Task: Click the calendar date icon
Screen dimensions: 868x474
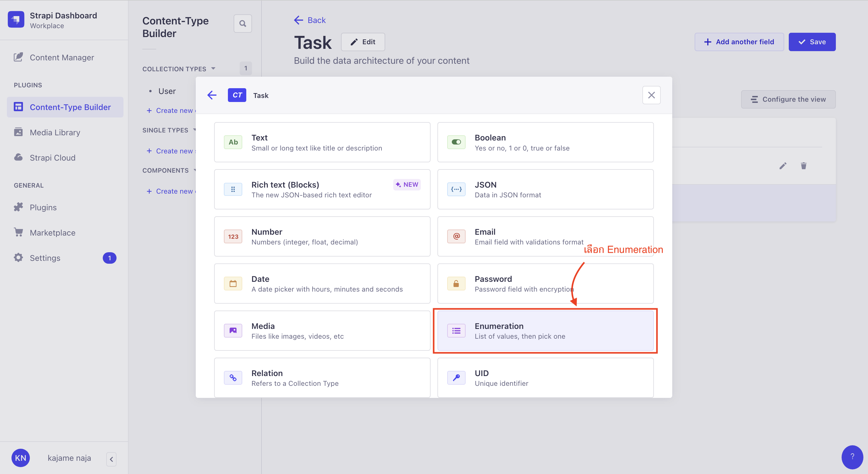Action: [233, 284]
